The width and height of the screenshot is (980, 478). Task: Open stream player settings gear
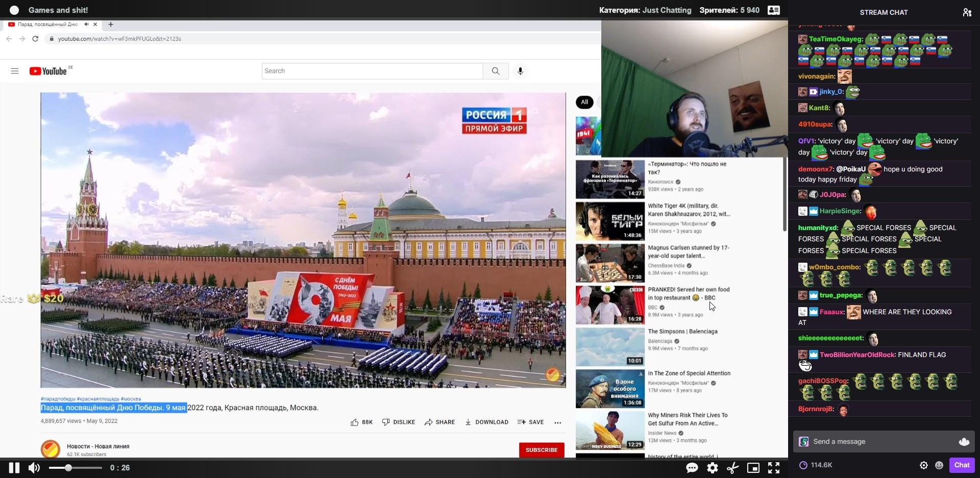click(713, 468)
